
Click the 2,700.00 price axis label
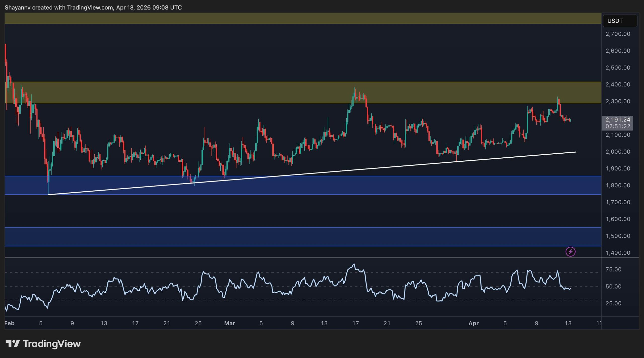[x=618, y=34]
